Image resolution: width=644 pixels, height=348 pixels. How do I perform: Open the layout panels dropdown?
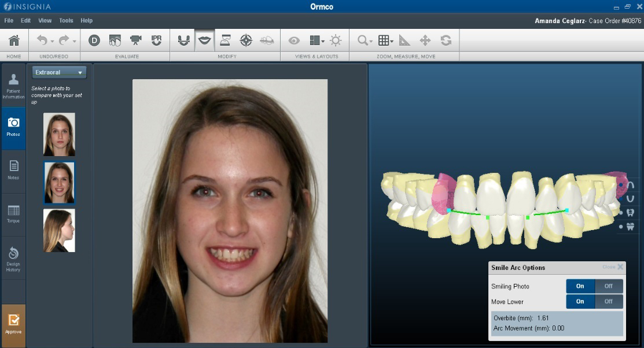(x=317, y=40)
